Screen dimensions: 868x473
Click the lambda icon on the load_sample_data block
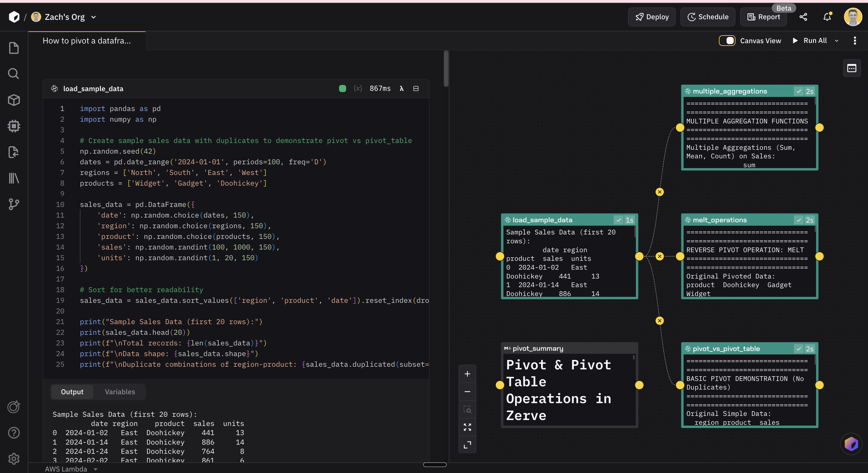point(402,88)
